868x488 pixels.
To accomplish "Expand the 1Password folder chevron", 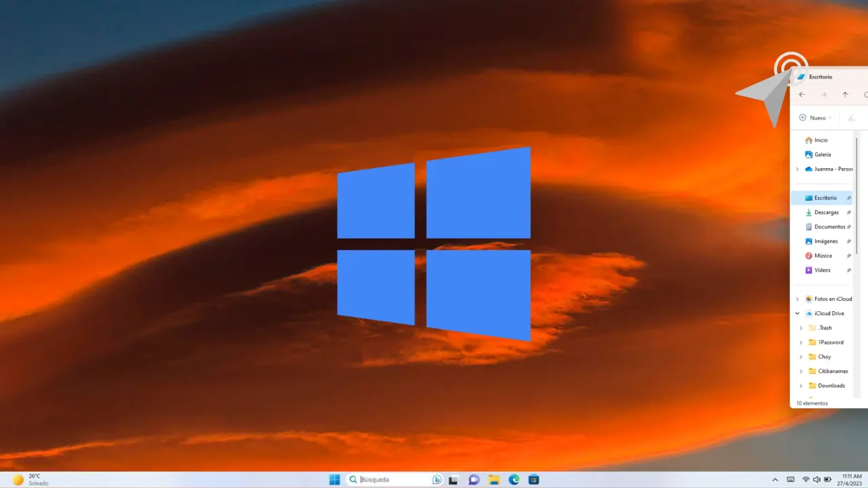I will click(x=801, y=342).
